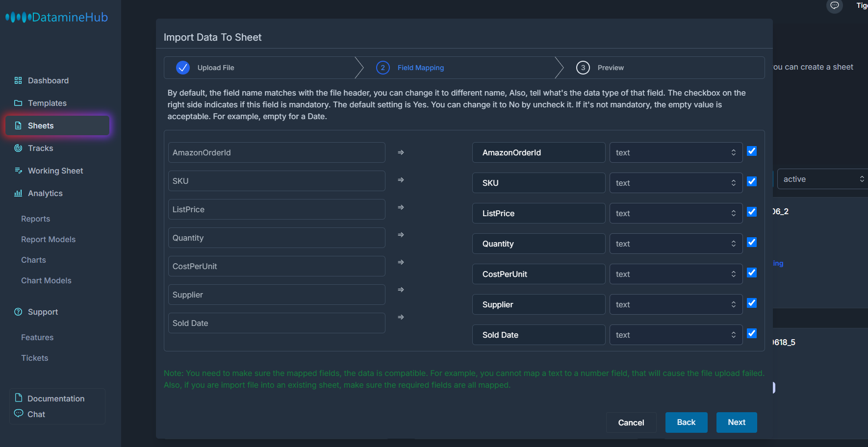
Task: Open data type dropdown for CostPerUnit
Action: (x=676, y=274)
